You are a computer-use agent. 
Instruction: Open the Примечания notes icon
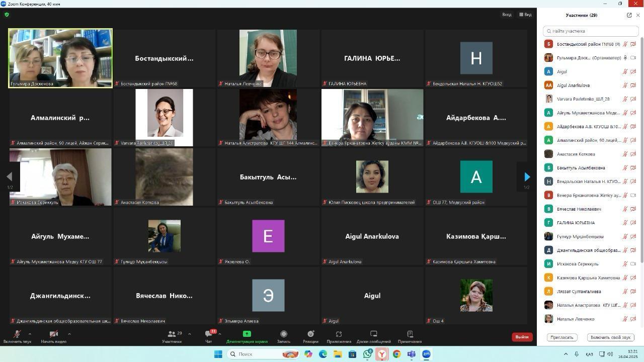point(410,334)
